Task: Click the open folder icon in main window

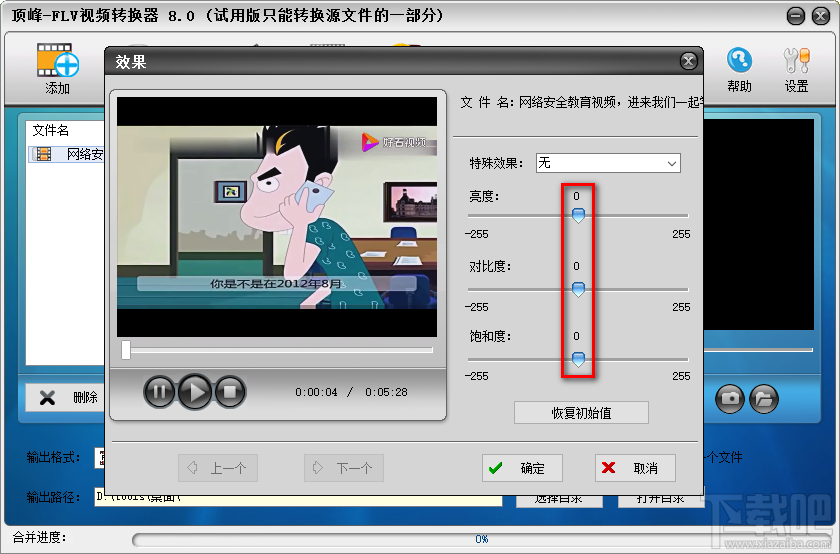Action: coord(763,399)
